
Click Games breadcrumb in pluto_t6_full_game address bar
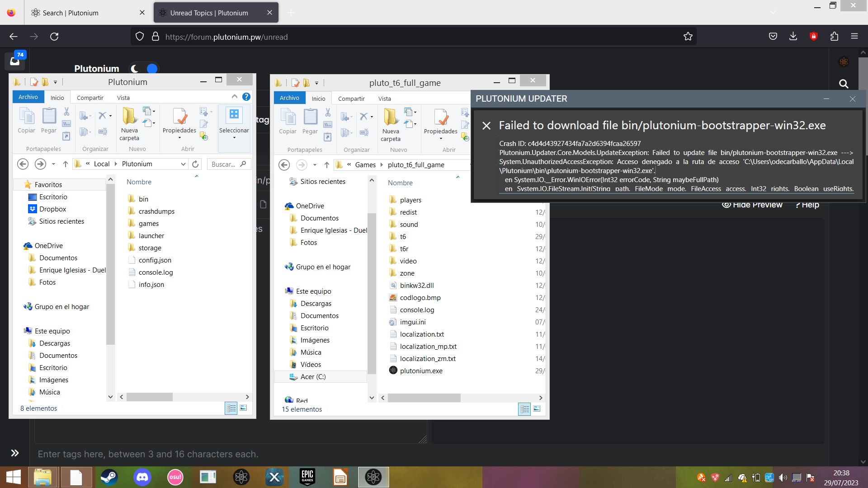(x=365, y=165)
